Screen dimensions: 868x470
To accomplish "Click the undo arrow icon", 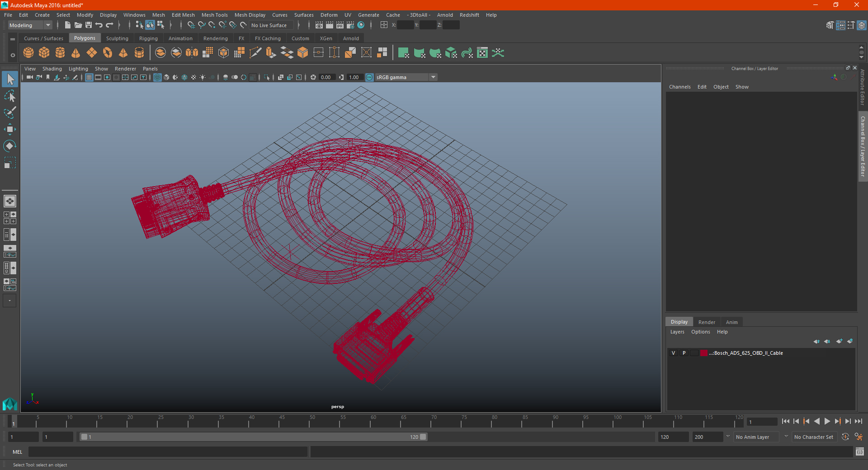I will click(99, 25).
